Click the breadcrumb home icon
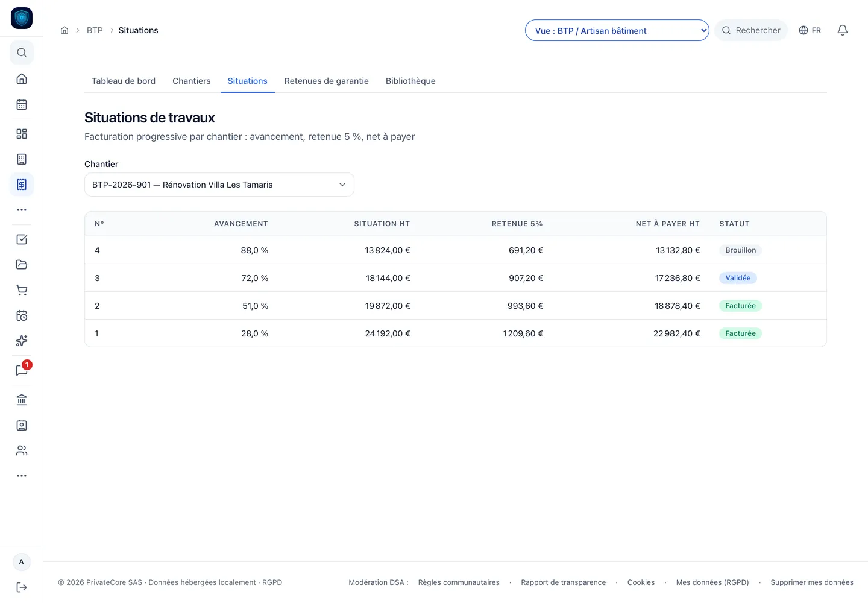 [x=64, y=30]
